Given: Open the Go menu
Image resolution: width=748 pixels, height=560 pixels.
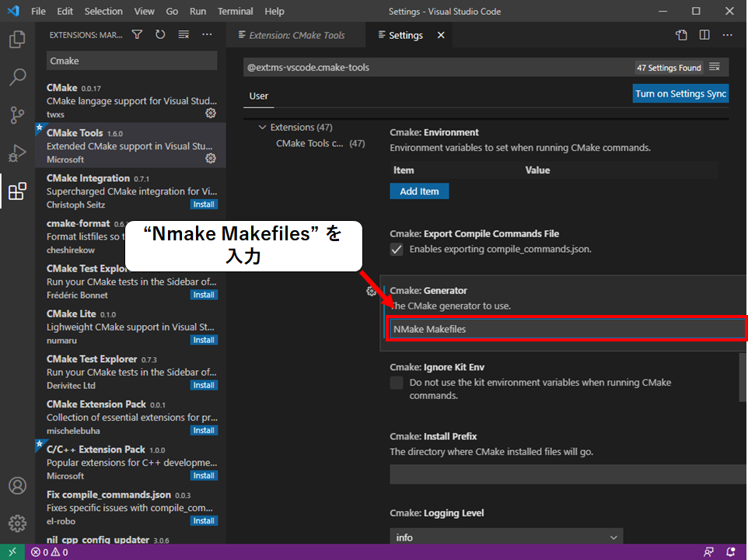Looking at the screenshot, I should pyautogui.click(x=172, y=11).
